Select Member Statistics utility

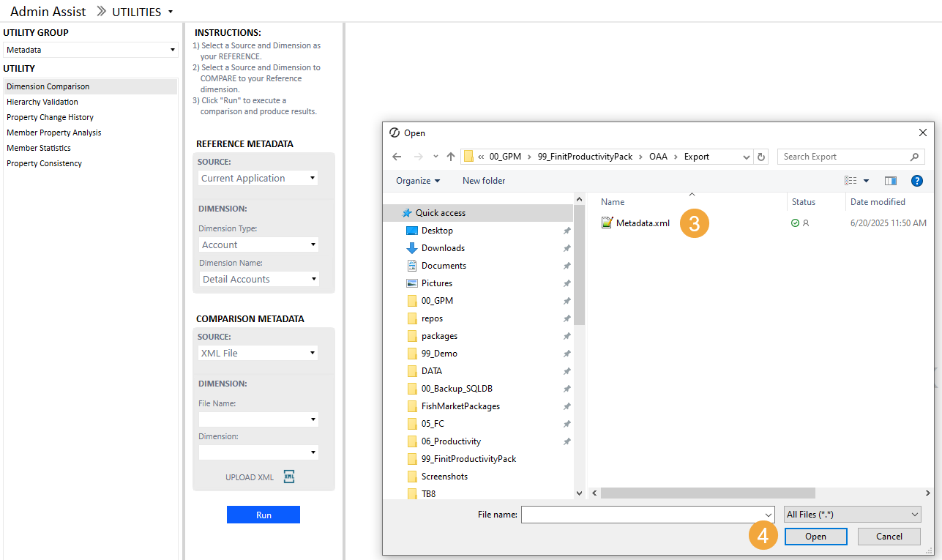coord(39,148)
